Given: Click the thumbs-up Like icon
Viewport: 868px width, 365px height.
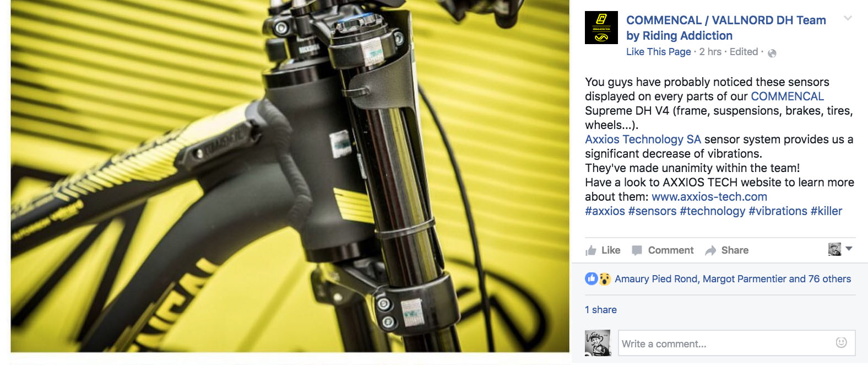Looking at the screenshot, I should 591,251.
